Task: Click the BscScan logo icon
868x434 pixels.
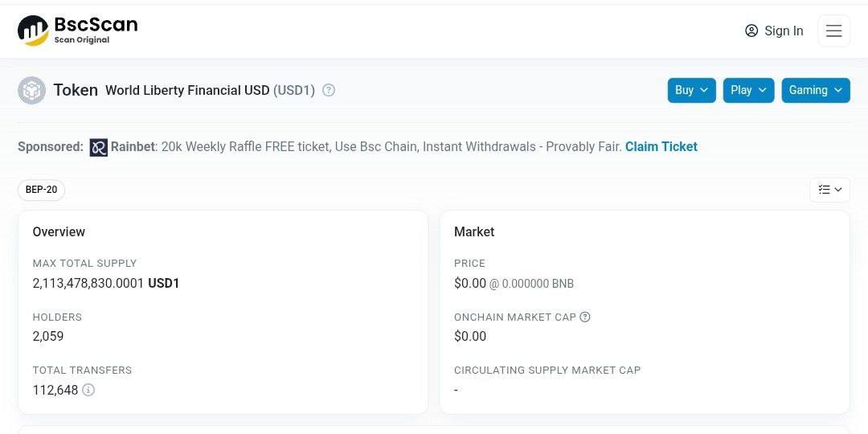Action: coord(33,31)
